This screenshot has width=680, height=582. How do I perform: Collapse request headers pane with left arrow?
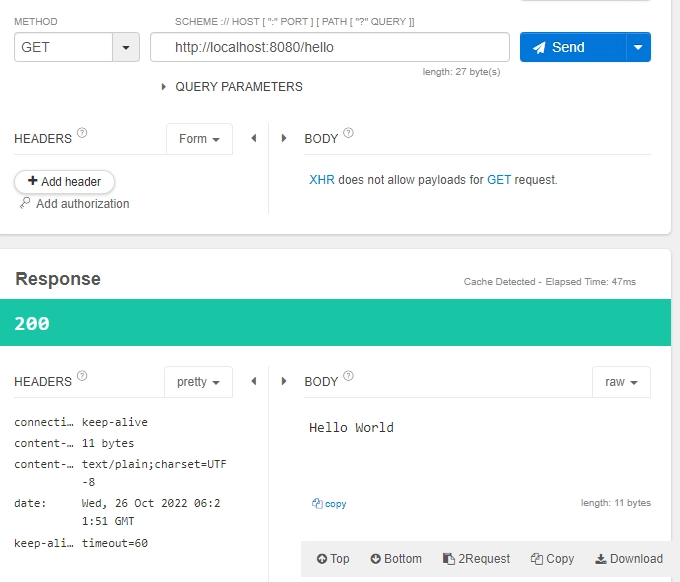click(253, 139)
